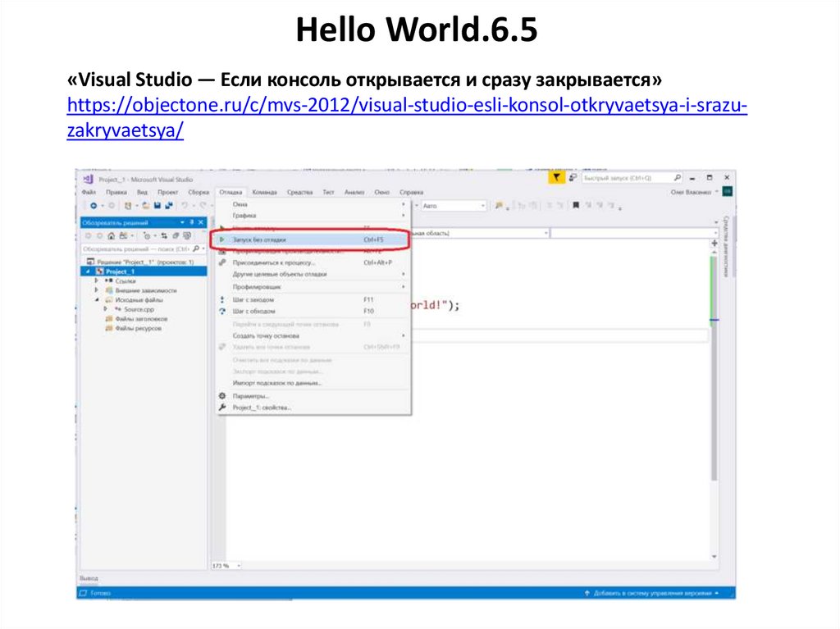This screenshot has width=840, height=629.
Task: Open the Вывод output tab at bottom
Action: click(89, 578)
